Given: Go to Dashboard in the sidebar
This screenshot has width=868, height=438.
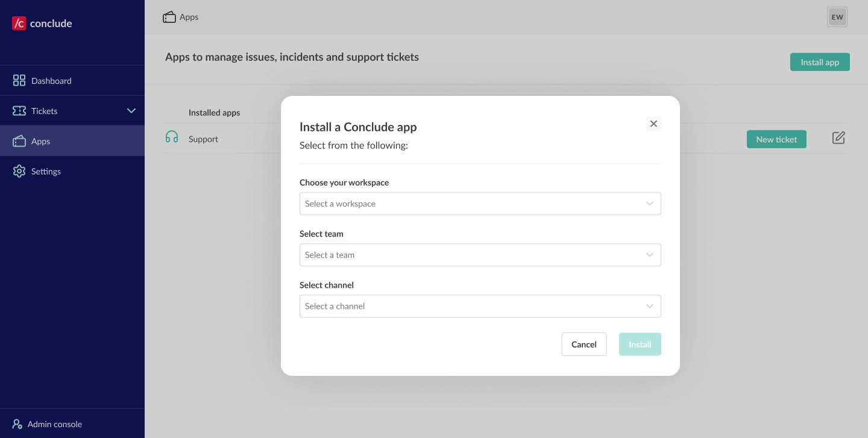Looking at the screenshot, I should (x=51, y=81).
